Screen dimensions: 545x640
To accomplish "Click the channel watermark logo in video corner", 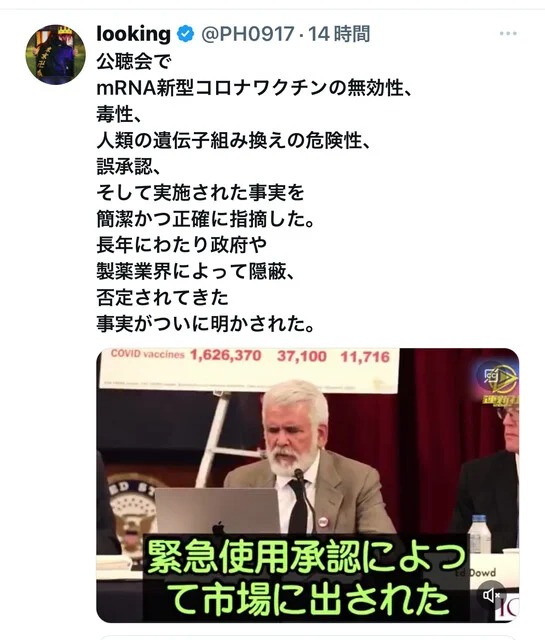I will click(x=498, y=382).
